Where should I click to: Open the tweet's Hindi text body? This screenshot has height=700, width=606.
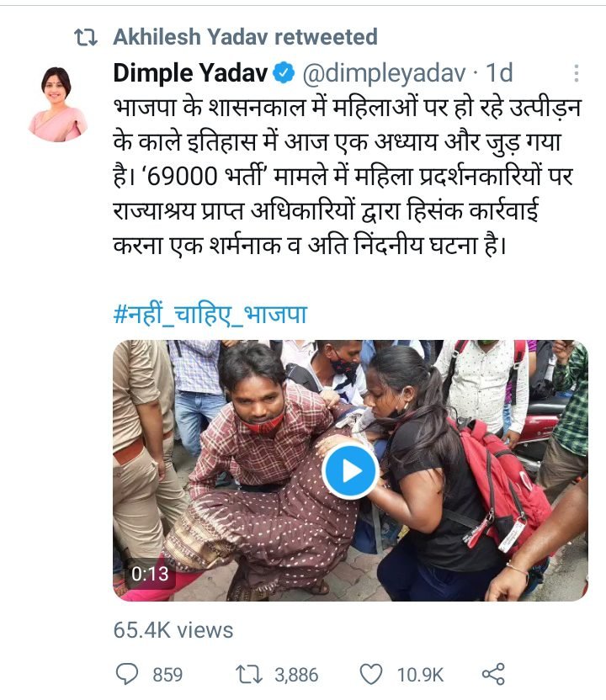click(347, 176)
